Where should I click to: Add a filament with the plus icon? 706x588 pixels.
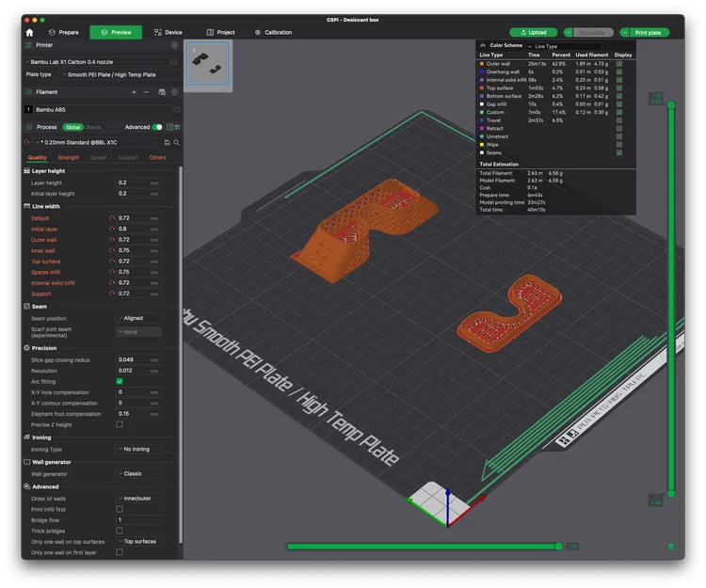click(x=134, y=92)
